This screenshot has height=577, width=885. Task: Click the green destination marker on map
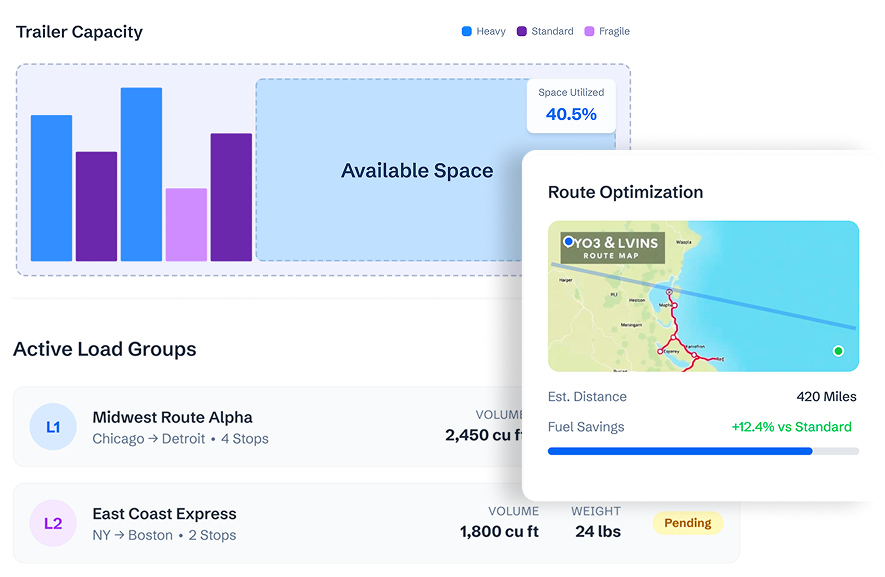(x=838, y=351)
